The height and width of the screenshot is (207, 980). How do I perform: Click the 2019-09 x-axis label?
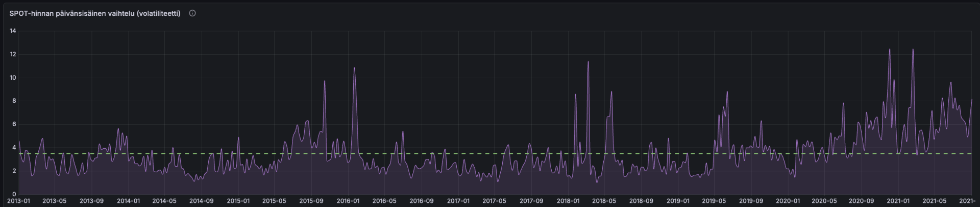pyautogui.click(x=751, y=201)
